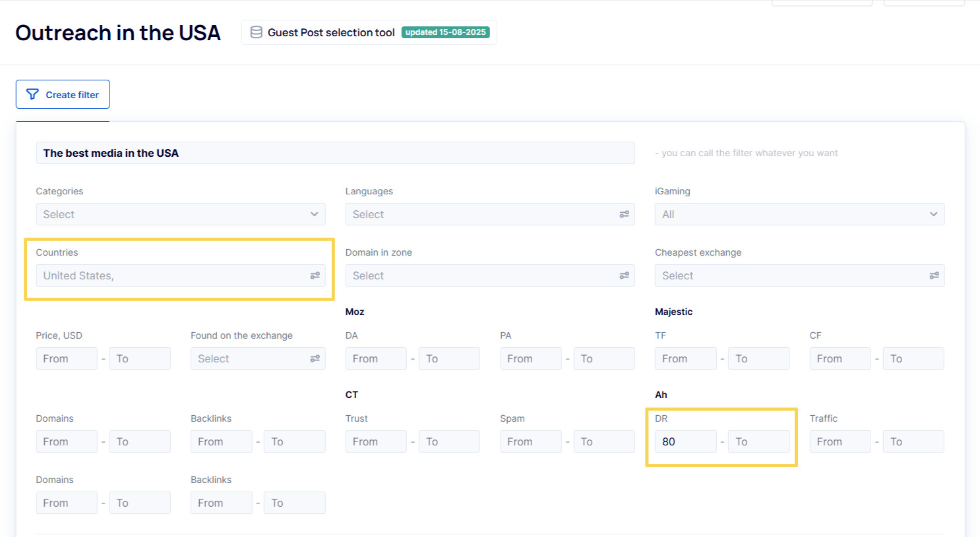Click the Create filter button

pyautogui.click(x=63, y=94)
